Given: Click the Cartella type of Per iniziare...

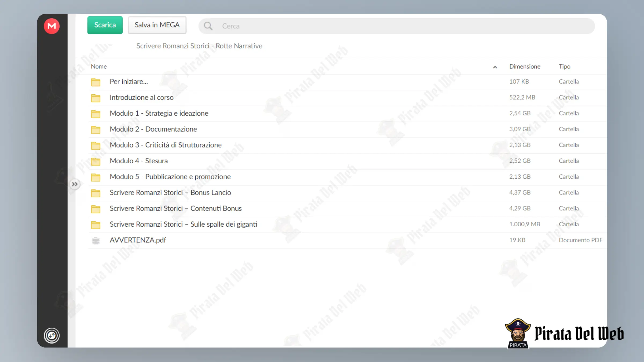Looking at the screenshot, I should coord(569,82).
